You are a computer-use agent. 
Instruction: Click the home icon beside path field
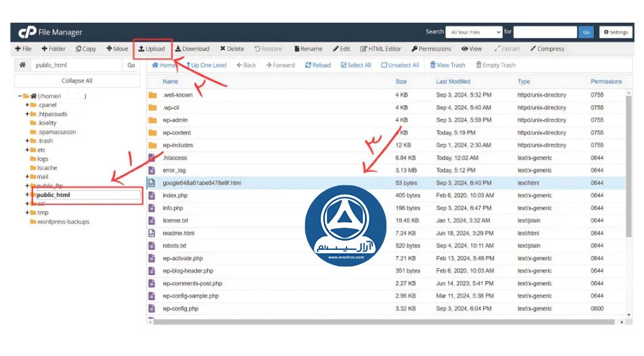[x=23, y=65]
